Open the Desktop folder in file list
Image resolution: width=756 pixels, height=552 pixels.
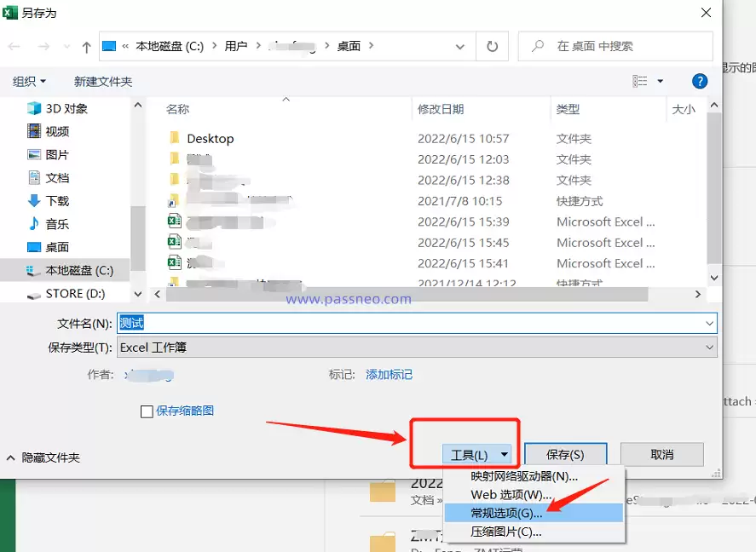coord(210,139)
